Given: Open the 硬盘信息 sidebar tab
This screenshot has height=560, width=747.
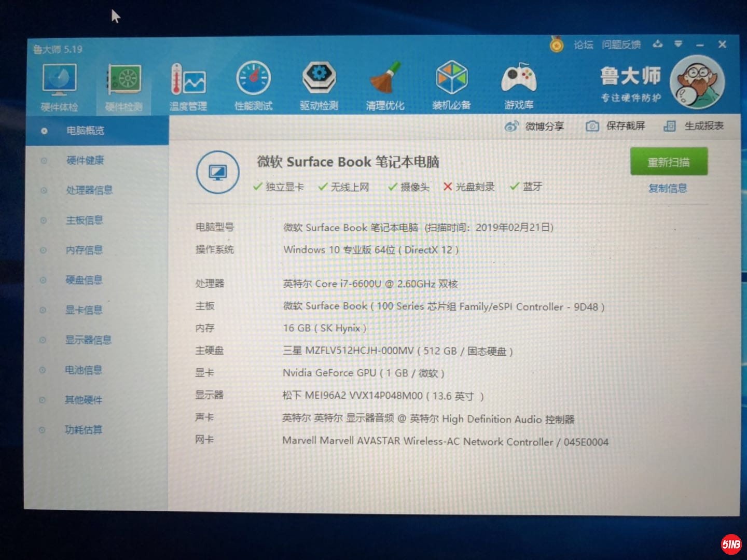Looking at the screenshot, I should tap(97, 281).
